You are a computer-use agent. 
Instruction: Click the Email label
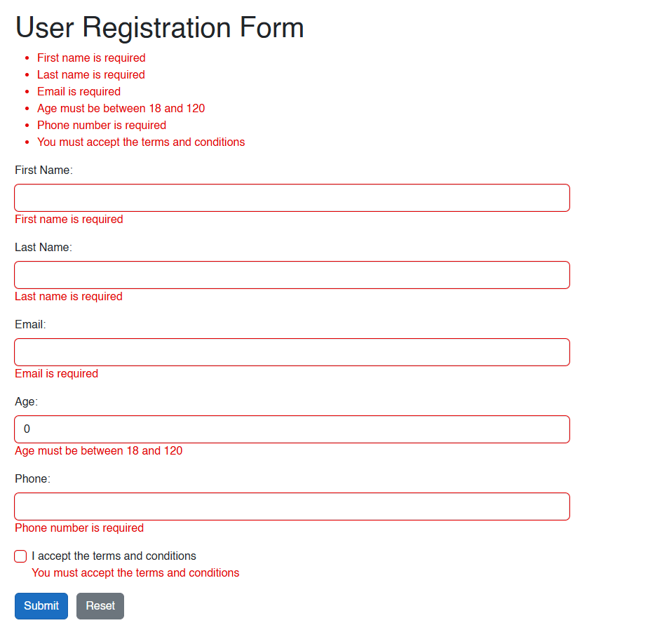point(29,324)
